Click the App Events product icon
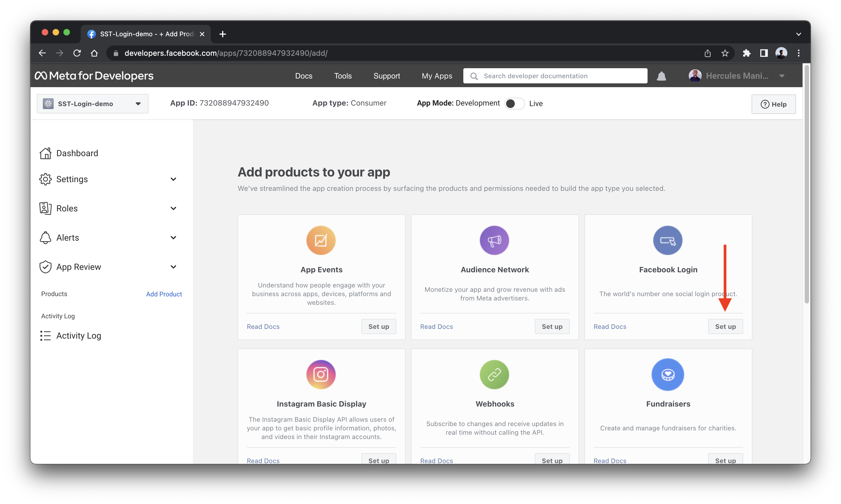Image resolution: width=841 pixels, height=504 pixels. (x=321, y=240)
